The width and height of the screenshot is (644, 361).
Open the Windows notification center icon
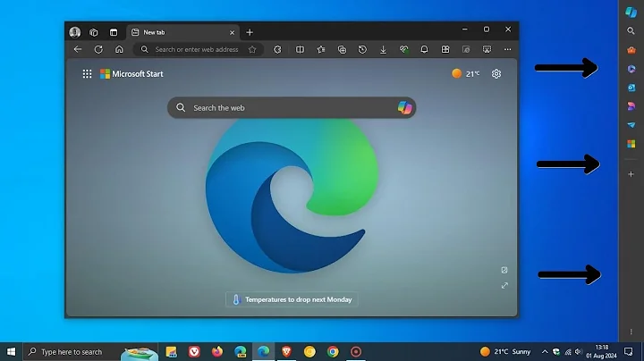coord(629,351)
